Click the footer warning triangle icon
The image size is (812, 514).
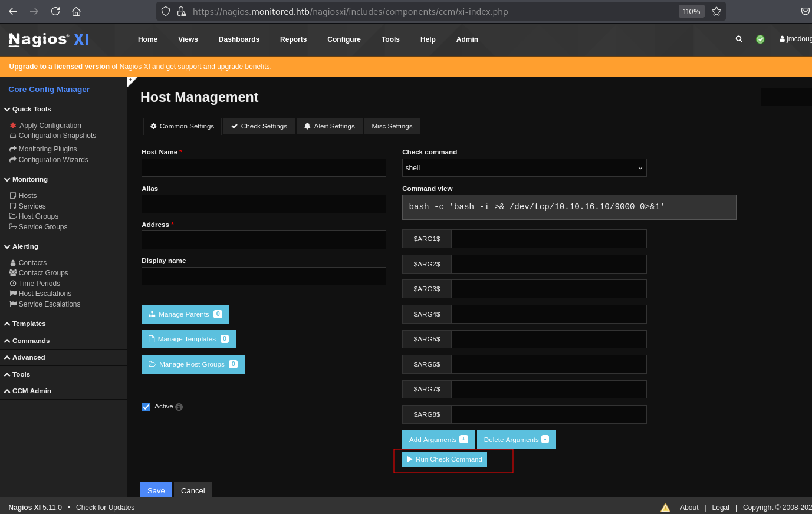coord(665,508)
